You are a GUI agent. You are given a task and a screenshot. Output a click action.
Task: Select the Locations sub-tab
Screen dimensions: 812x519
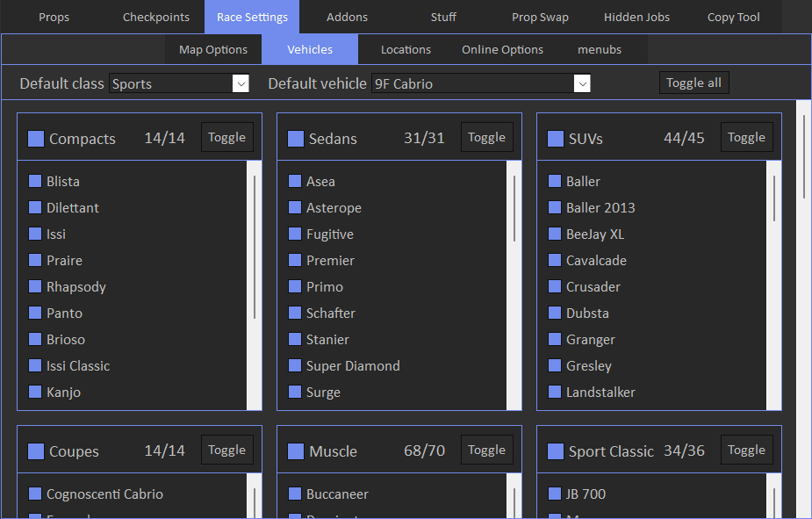pos(406,50)
